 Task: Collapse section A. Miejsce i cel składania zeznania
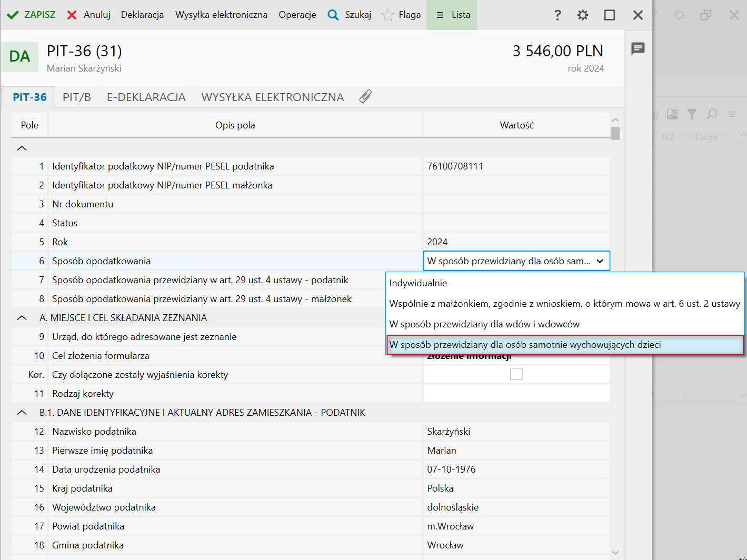point(22,318)
